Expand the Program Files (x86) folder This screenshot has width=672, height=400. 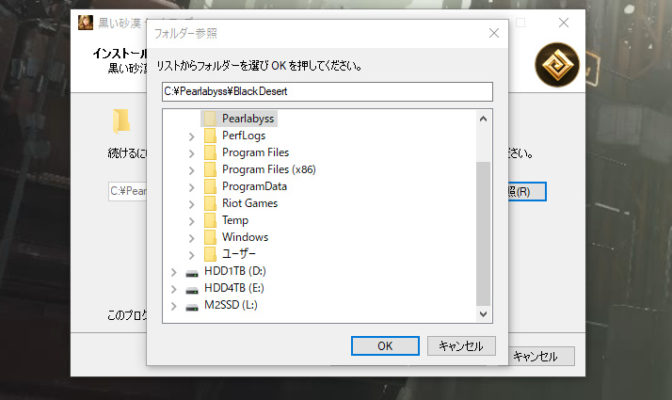(x=192, y=171)
